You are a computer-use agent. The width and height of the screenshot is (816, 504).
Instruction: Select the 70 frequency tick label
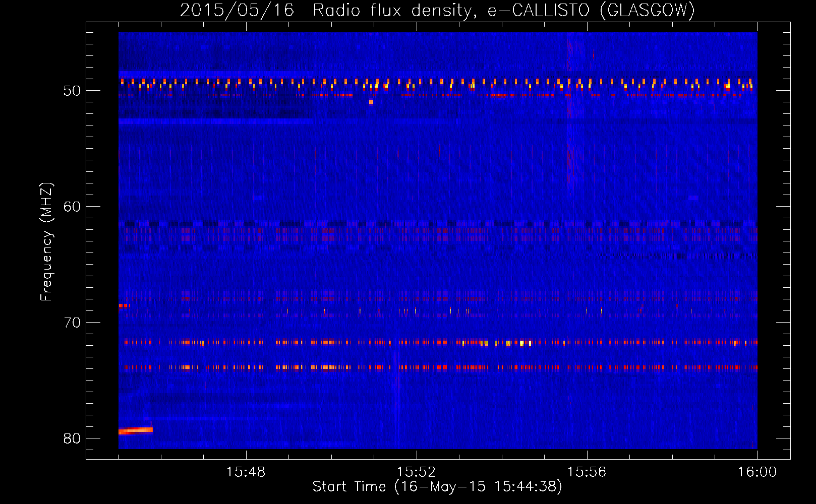(x=72, y=323)
